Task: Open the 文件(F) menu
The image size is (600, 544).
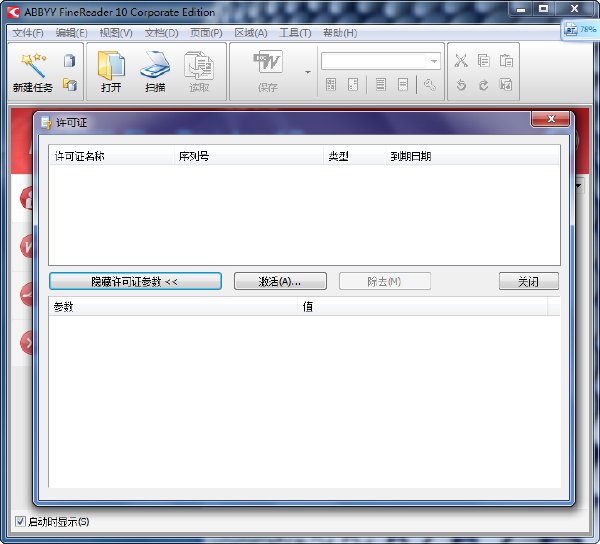Action: 28,33
